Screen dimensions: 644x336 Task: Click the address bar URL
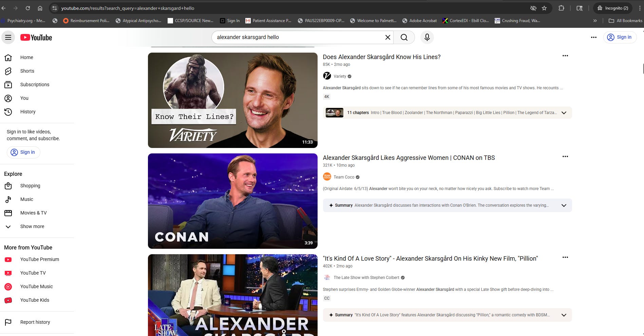pos(128,8)
